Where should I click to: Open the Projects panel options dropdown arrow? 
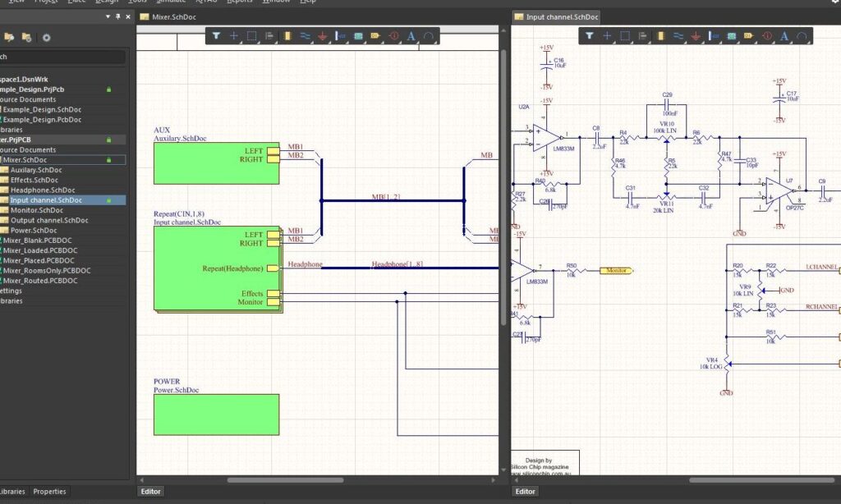click(108, 16)
